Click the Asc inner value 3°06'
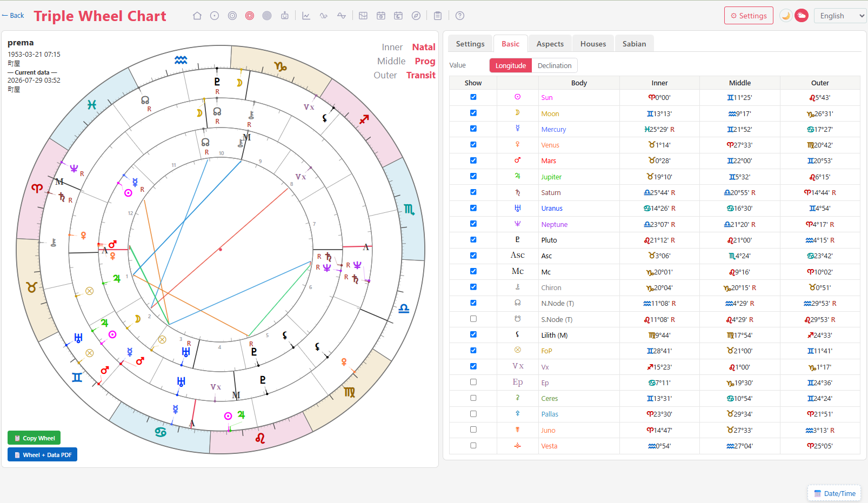Viewport: 868px width, 503px height. click(x=659, y=256)
